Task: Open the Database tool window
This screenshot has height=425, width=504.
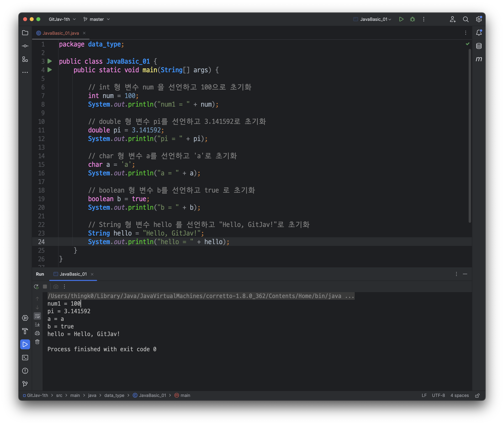Action: pos(479,46)
